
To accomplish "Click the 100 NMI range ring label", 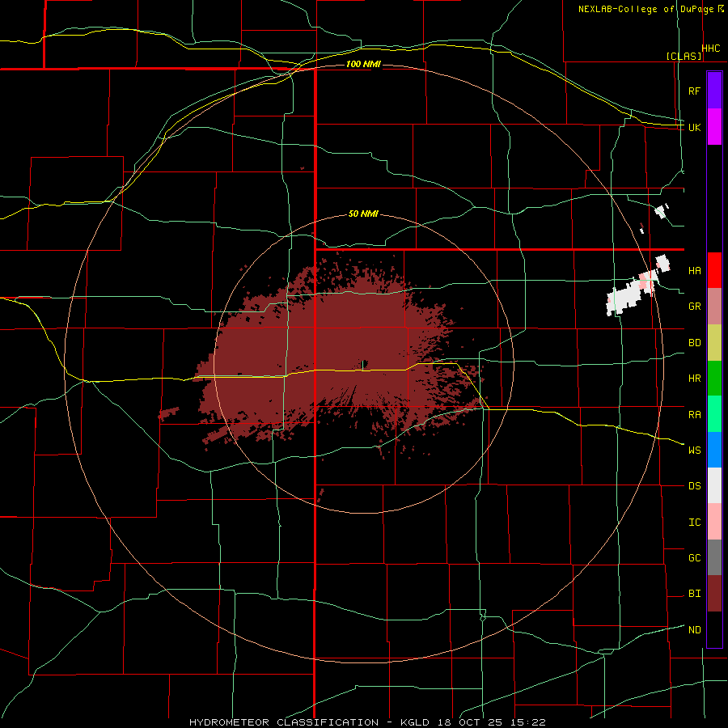I will point(363,64).
